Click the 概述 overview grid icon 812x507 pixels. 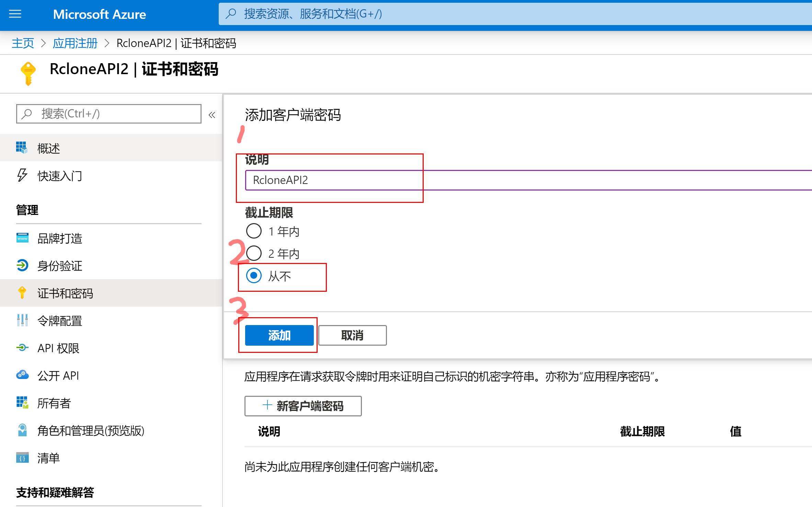(x=22, y=148)
